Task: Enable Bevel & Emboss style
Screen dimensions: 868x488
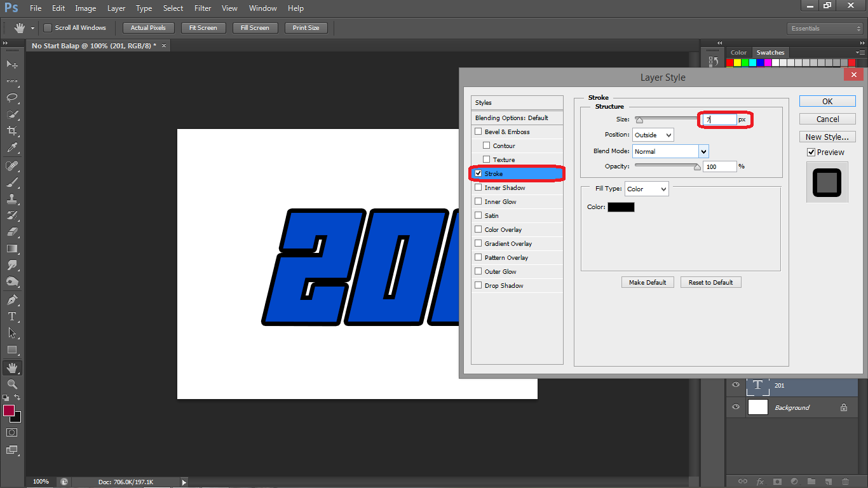Action: point(478,132)
